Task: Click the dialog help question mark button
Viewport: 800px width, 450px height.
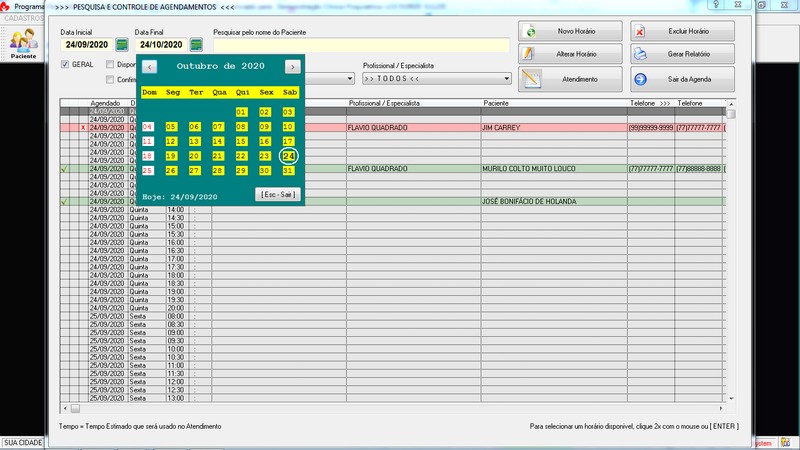Action: [x=716, y=5]
